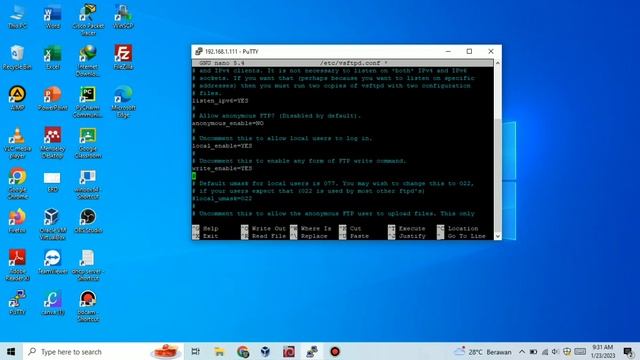This screenshot has width=640, height=360.
Task: Click the anonymous_enable=NO line
Action: 228,123
